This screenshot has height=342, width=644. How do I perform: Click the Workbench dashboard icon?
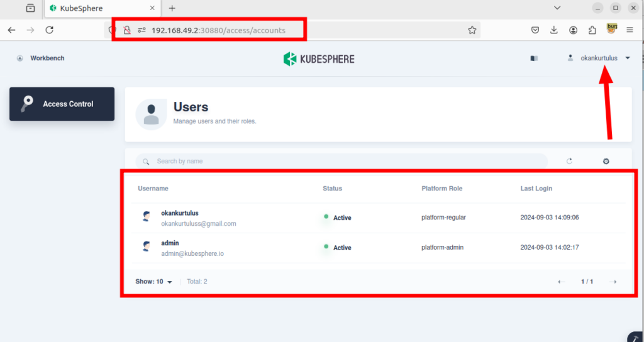point(19,58)
